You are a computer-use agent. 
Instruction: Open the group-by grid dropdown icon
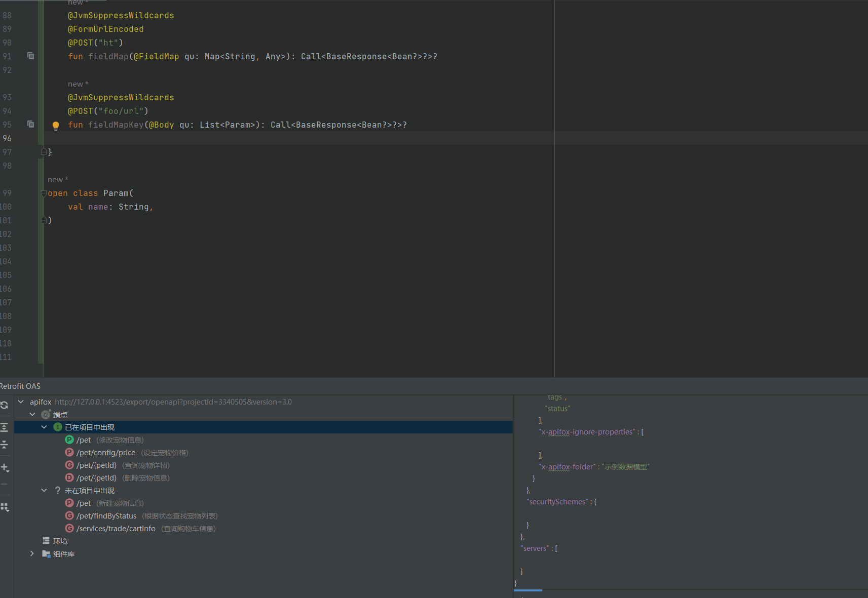(5, 507)
